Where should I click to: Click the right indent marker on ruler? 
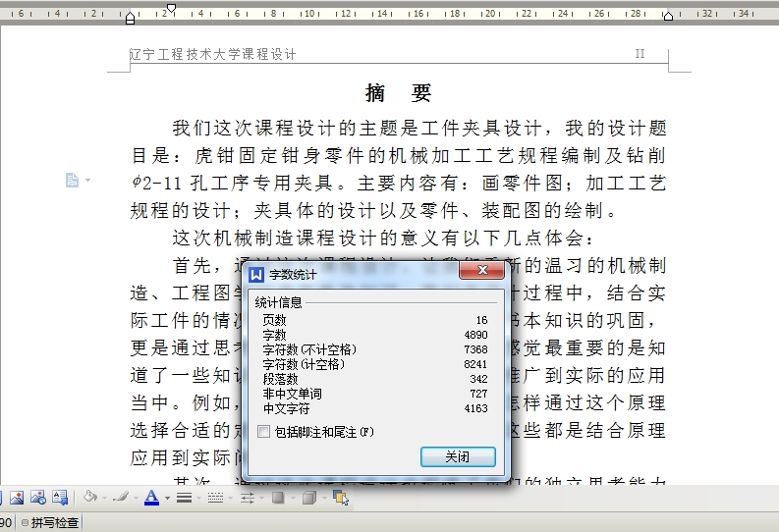click(x=668, y=17)
